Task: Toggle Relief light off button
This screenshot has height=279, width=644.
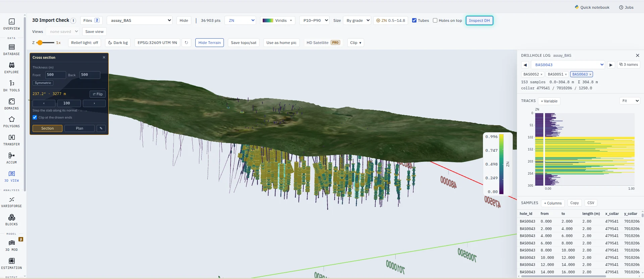Action: 85,43
